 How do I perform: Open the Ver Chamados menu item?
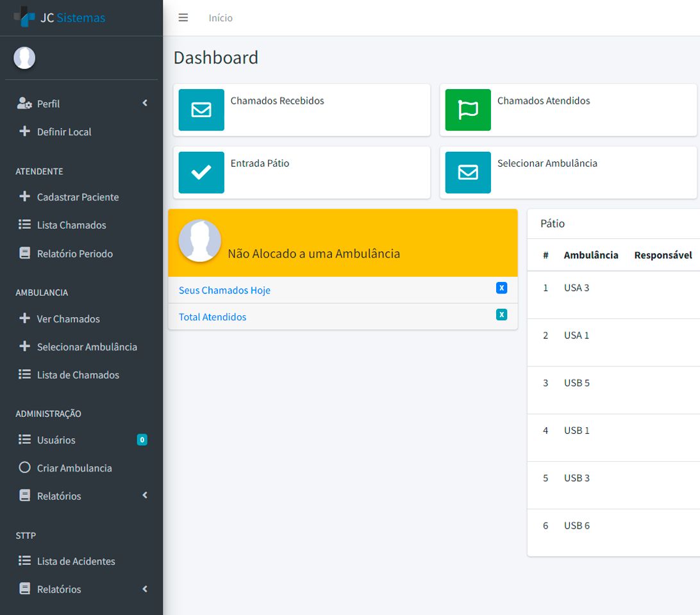(68, 319)
